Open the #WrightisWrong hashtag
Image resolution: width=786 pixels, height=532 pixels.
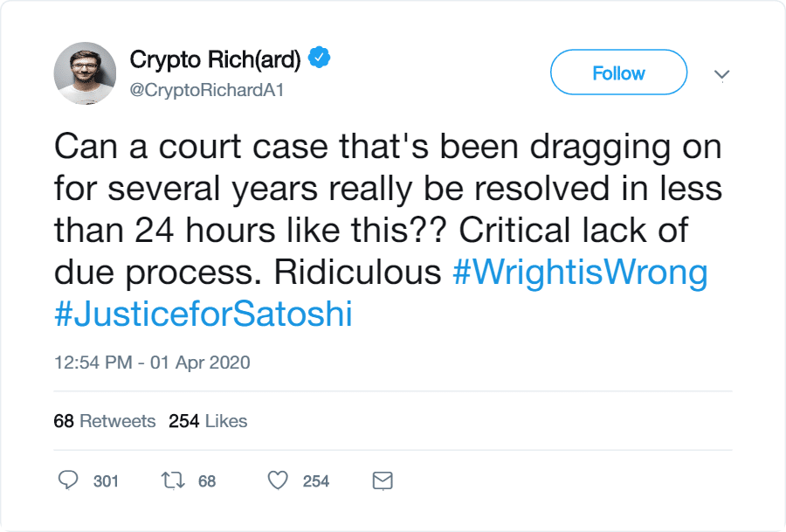[x=579, y=273]
